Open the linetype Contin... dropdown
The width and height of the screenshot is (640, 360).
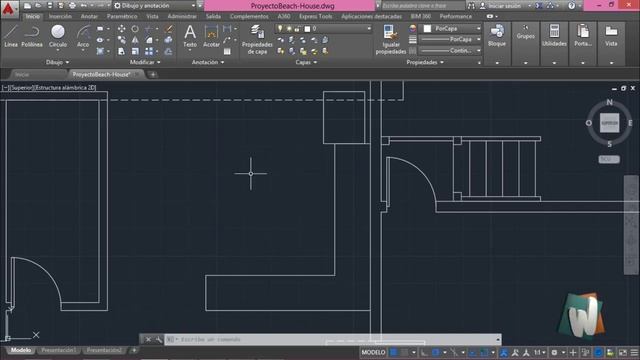[x=451, y=51]
